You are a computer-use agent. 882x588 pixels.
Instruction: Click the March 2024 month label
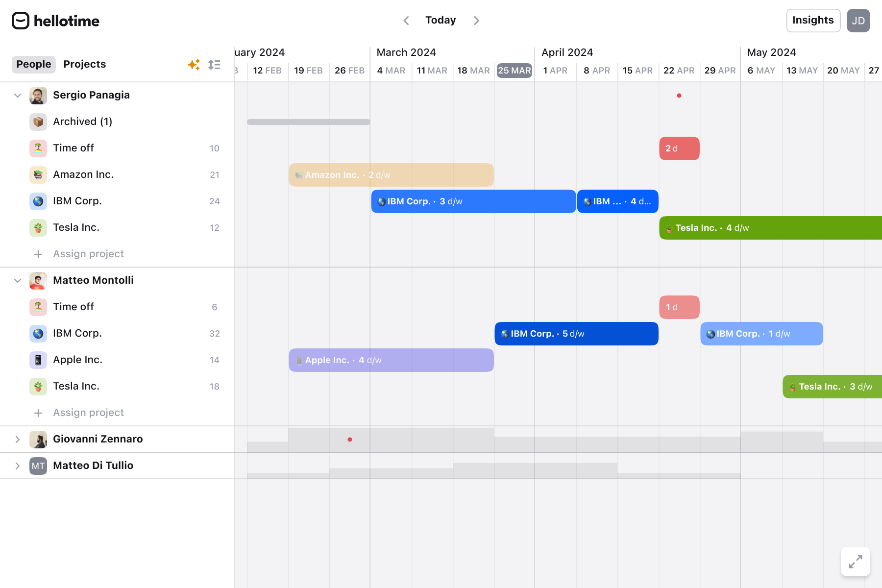[406, 52]
